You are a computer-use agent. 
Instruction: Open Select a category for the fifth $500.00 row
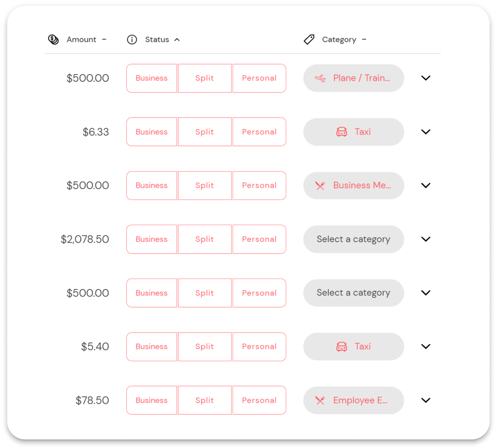coord(354,293)
